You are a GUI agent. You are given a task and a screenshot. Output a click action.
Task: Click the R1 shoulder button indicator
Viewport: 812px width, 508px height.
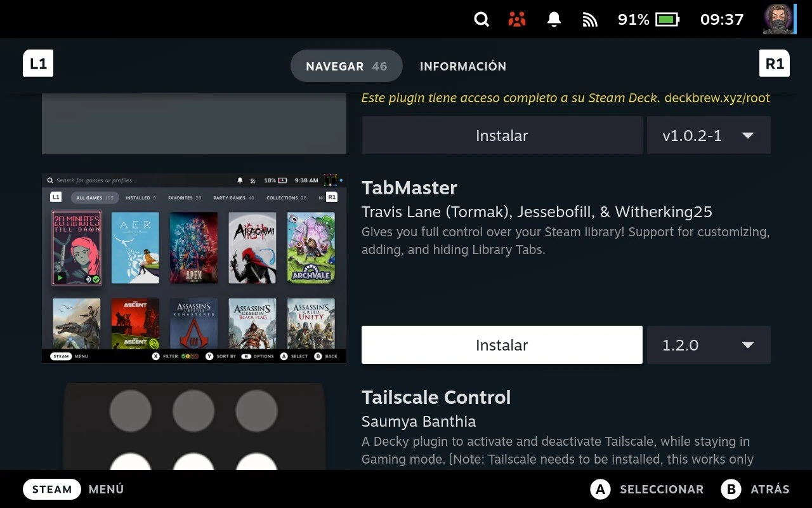coord(774,63)
